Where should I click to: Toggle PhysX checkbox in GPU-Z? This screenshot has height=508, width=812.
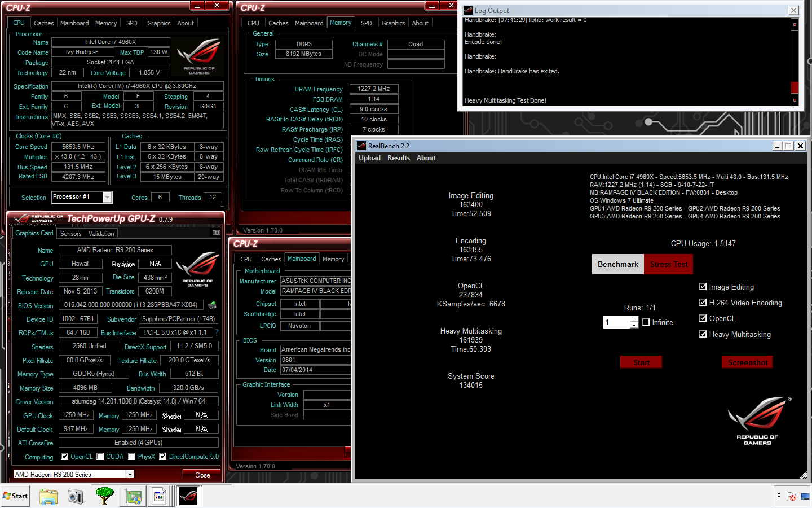tap(132, 457)
